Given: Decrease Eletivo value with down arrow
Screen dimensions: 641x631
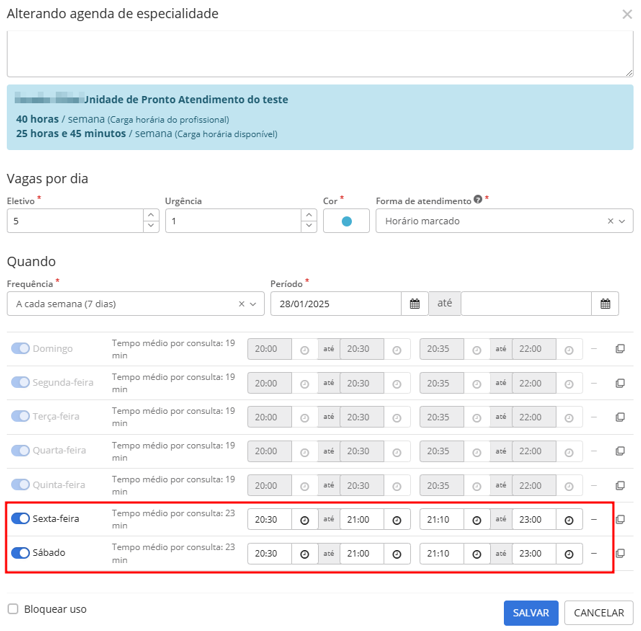Looking at the screenshot, I should 151,226.
